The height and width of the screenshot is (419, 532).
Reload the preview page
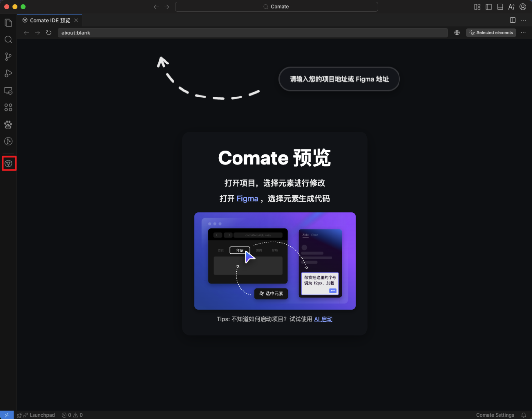(x=49, y=33)
